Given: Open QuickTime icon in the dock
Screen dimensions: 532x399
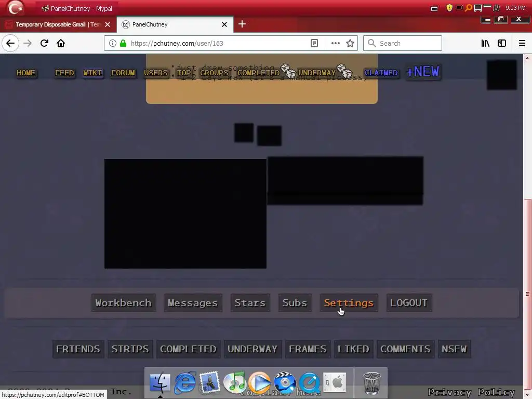Looking at the screenshot, I should (310, 382).
